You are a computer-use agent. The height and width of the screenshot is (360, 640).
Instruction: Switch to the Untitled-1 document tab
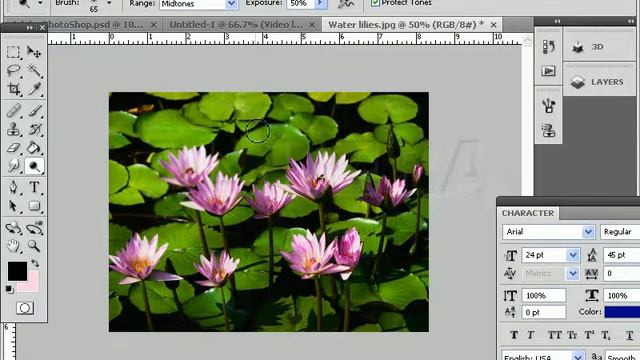point(236,25)
